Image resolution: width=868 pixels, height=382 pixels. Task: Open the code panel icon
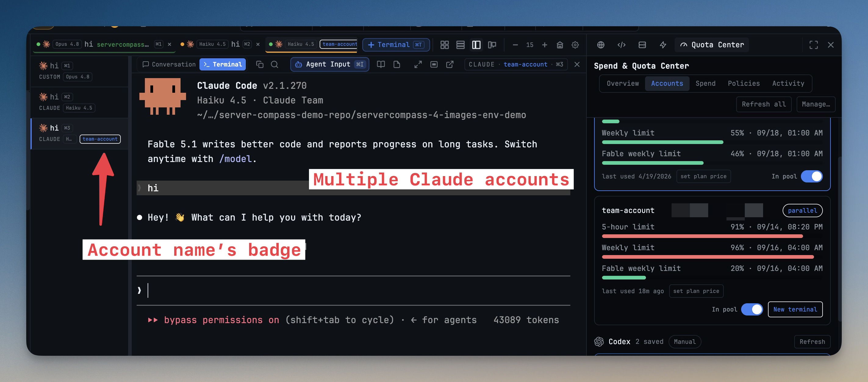pos(621,45)
